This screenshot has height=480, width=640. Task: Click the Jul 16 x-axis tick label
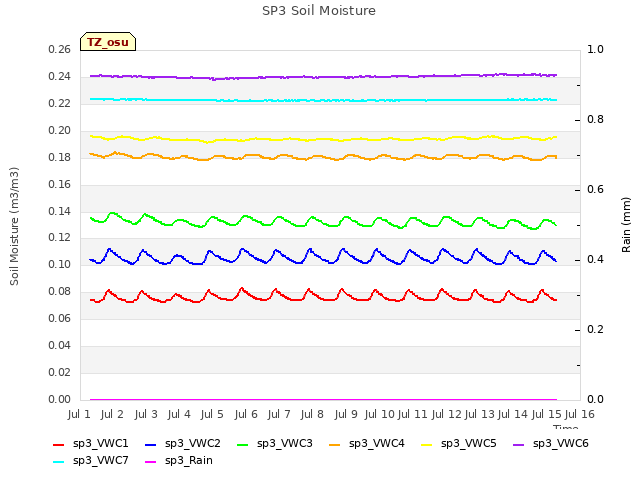(580, 414)
